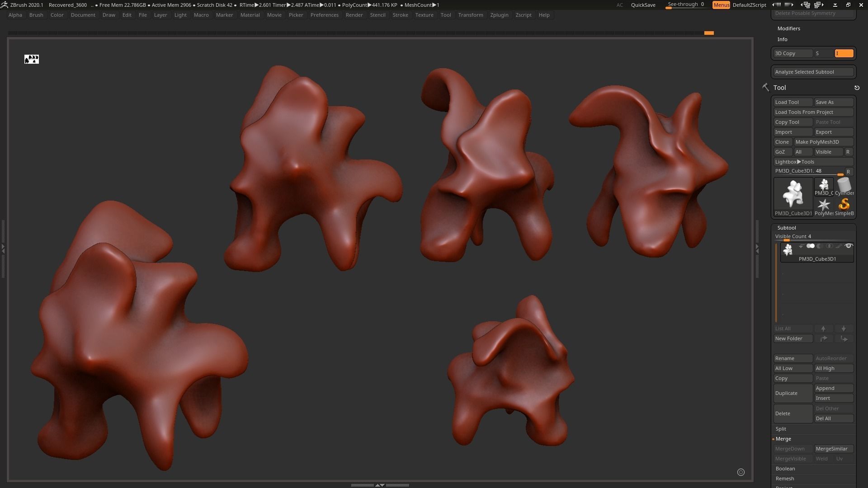The height and width of the screenshot is (488, 868).
Task: Click the next UI layout icon in title bar
Action: [x=819, y=5]
